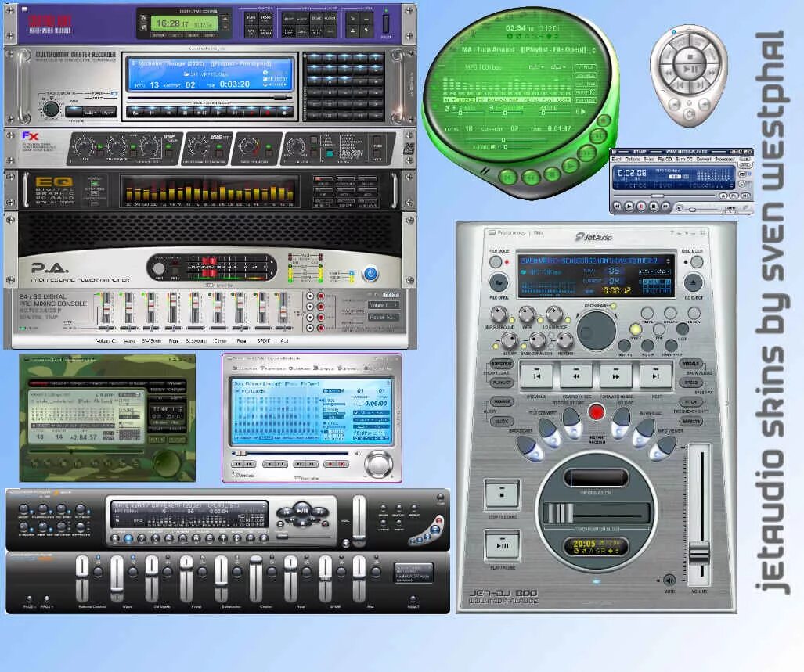Screen dimensions: 804x672
Task: Click Rewind 10 sec button on JET-DJ 800
Action: [x=576, y=376]
